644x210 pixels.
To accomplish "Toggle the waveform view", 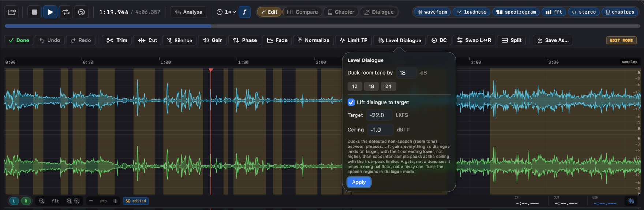I will click(x=432, y=12).
